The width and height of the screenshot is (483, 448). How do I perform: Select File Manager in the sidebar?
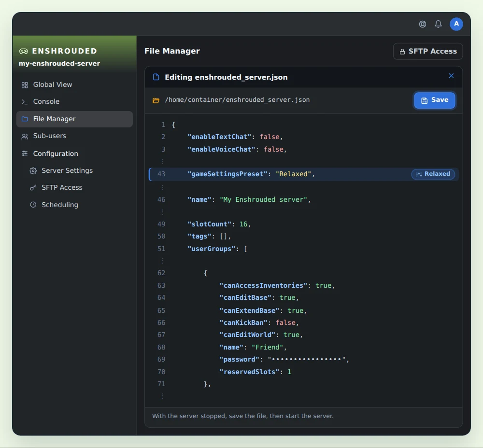click(x=74, y=119)
